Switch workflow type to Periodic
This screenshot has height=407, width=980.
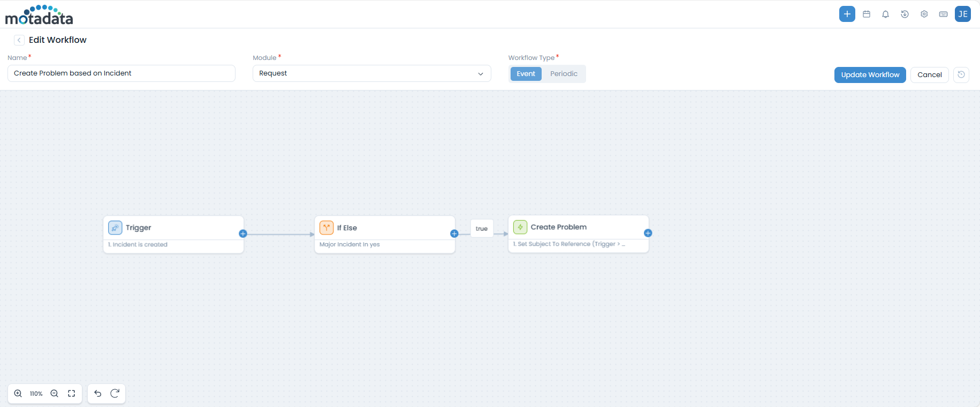point(564,74)
